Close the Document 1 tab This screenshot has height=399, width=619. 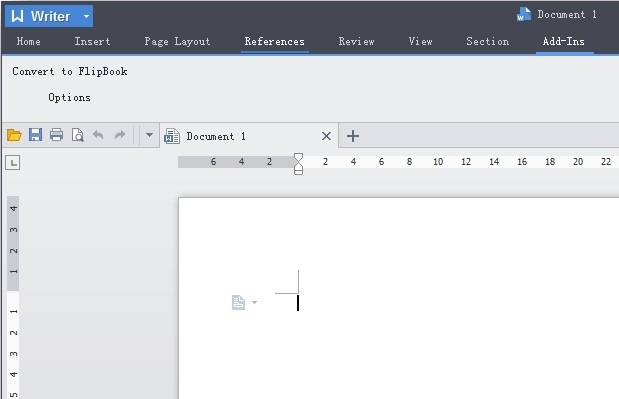[x=326, y=136]
